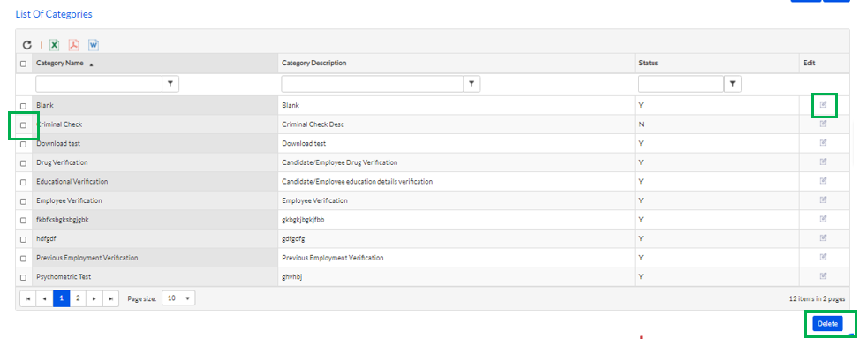868x339 pixels.
Task: Open the Page size dropdown
Action: click(x=178, y=298)
